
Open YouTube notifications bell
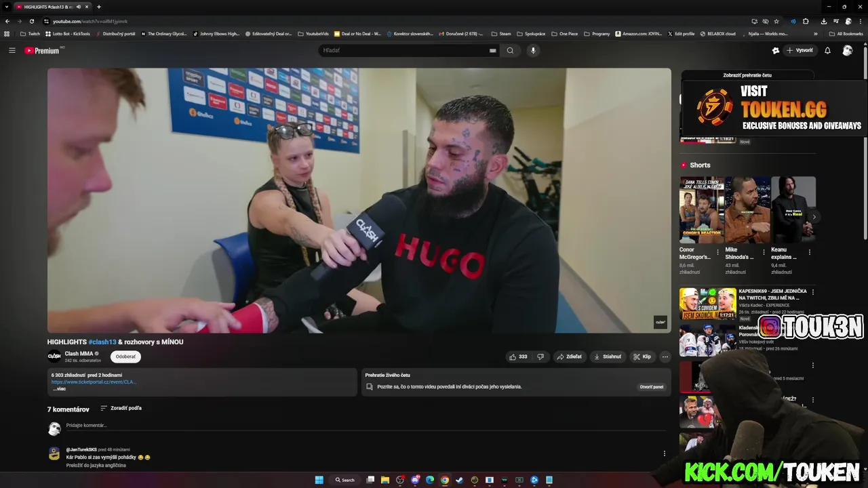[x=827, y=50]
